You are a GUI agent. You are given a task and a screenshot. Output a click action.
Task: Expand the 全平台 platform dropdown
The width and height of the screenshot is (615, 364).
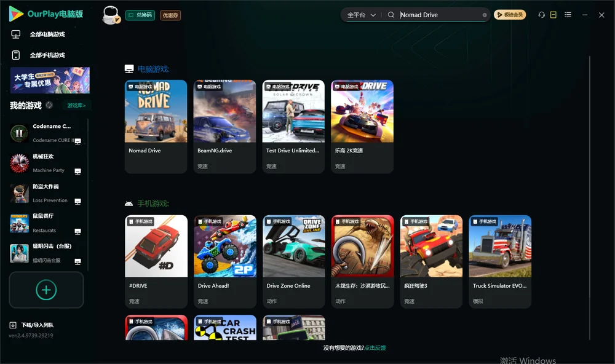[x=361, y=15]
